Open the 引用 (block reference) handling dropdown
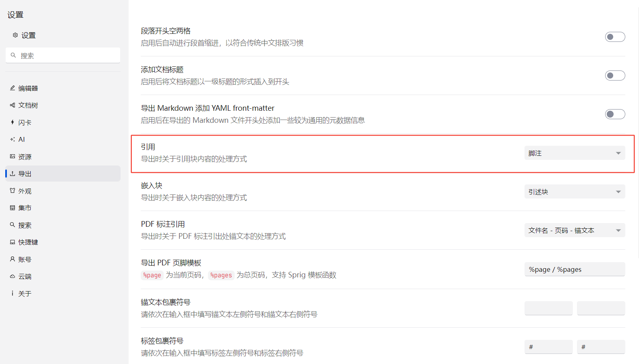The width and height of the screenshot is (639, 364). [x=574, y=153]
